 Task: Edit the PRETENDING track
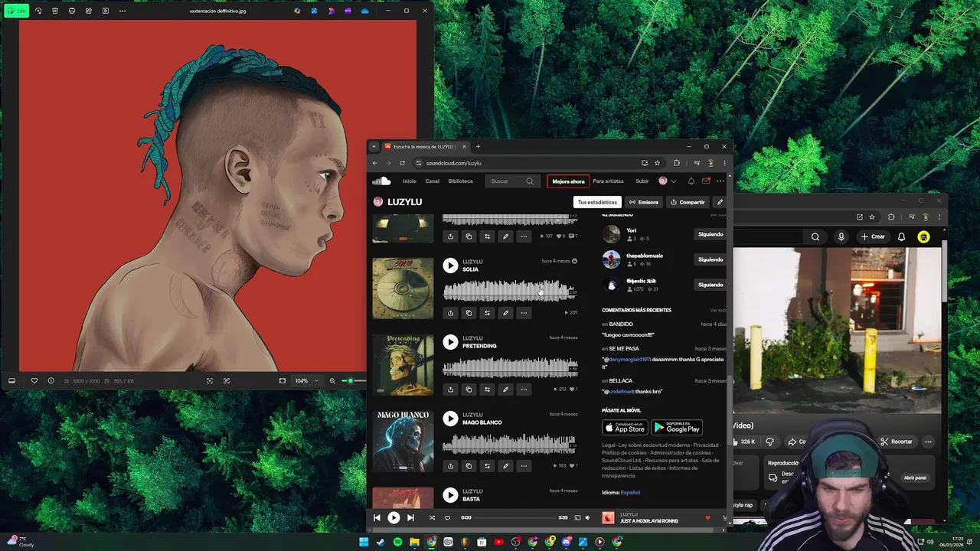click(505, 390)
